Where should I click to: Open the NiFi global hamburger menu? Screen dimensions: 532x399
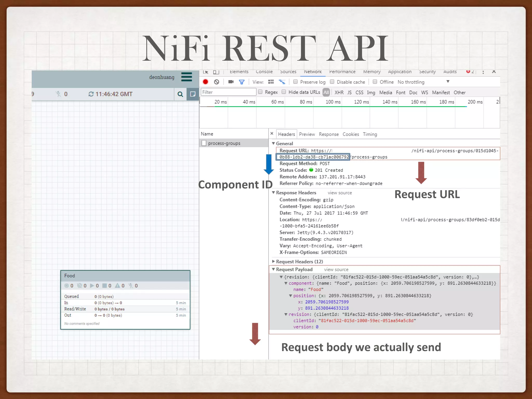tap(187, 77)
